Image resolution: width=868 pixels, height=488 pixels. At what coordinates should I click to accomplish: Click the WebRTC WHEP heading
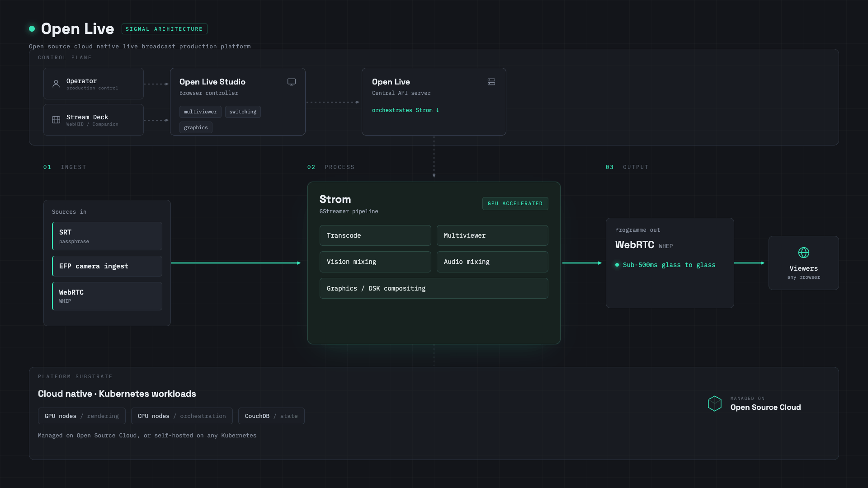(x=644, y=245)
